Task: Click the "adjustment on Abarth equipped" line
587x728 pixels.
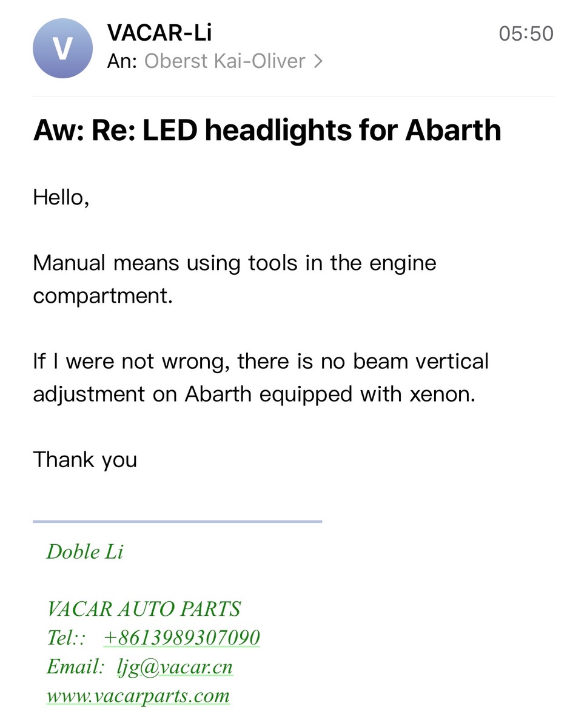Action: (254, 394)
